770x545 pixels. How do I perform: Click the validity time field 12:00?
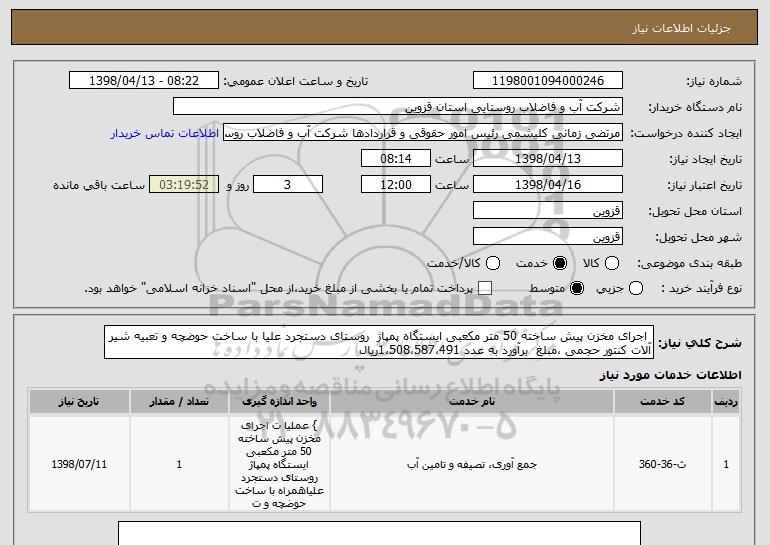point(396,185)
